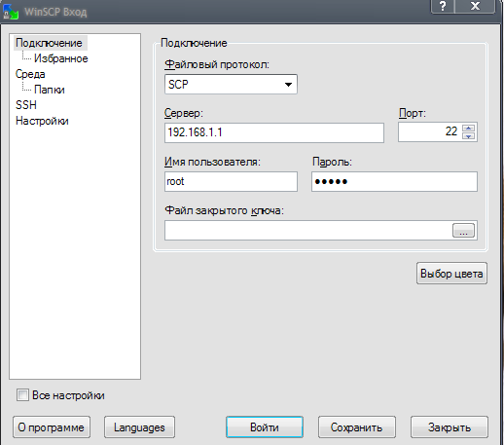The width and height of the screenshot is (504, 445).
Task: Save the session with Сохранить
Action: click(357, 427)
